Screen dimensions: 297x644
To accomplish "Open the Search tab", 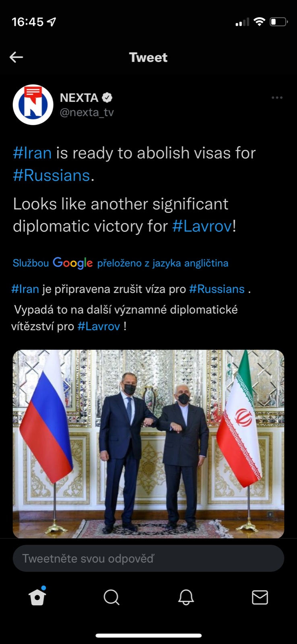I will tap(111, 597).
